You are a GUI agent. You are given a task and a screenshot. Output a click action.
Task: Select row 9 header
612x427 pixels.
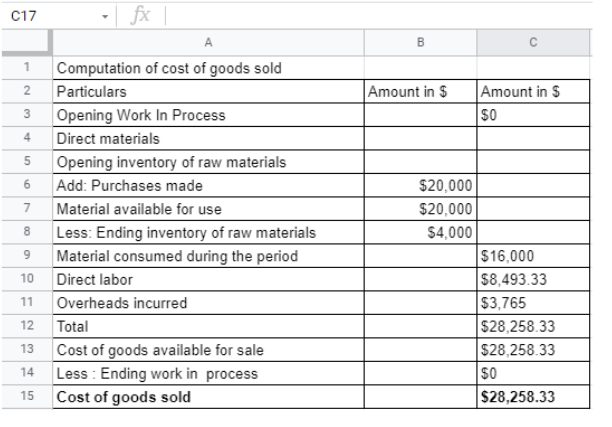(x=27, y=255)
